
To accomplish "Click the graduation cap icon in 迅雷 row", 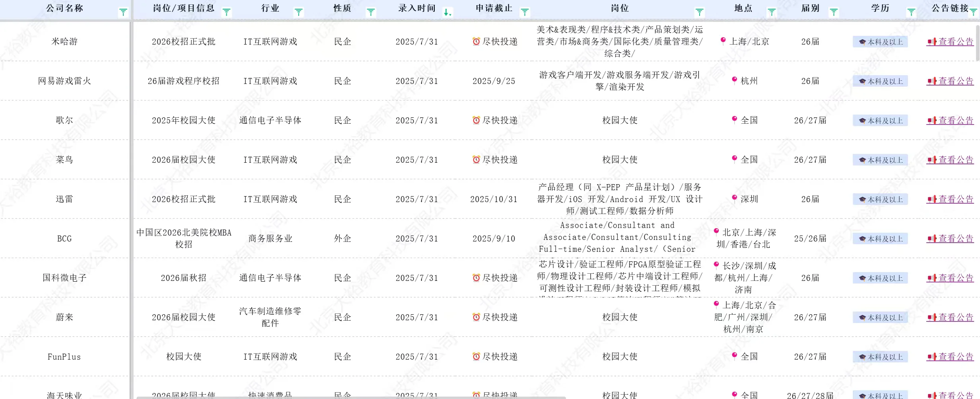I will coord(862,199).
